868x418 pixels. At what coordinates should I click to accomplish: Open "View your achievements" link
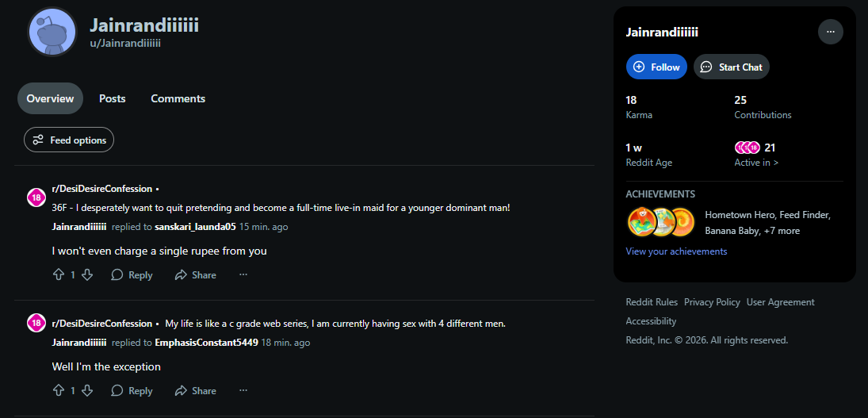point(676,251)
